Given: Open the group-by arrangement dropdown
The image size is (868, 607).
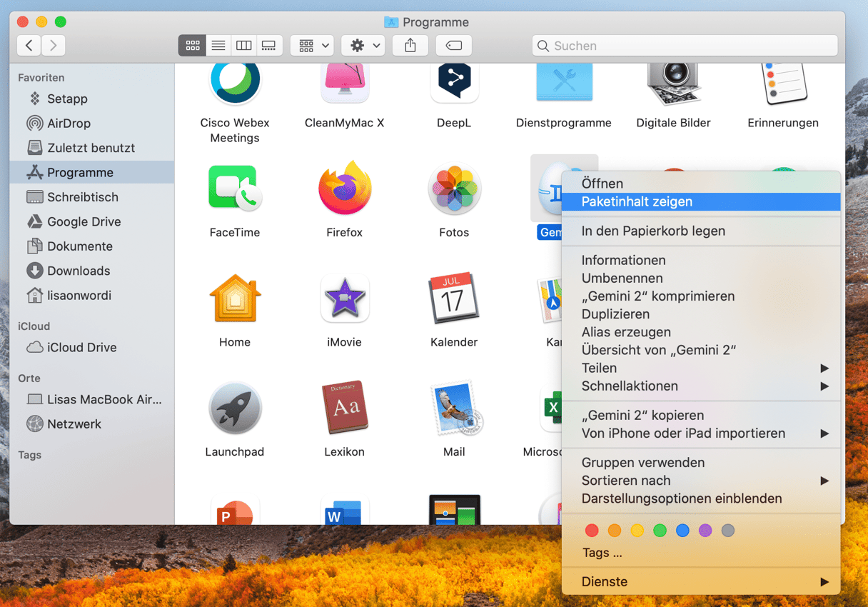Looking at the screenshot, I should click(312, 46).
